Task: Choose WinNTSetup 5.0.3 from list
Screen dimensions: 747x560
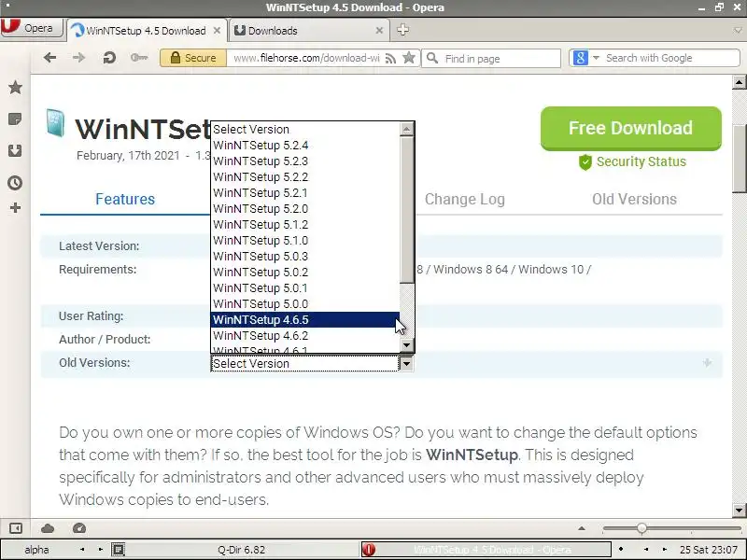Action: [x=305, y=256]
